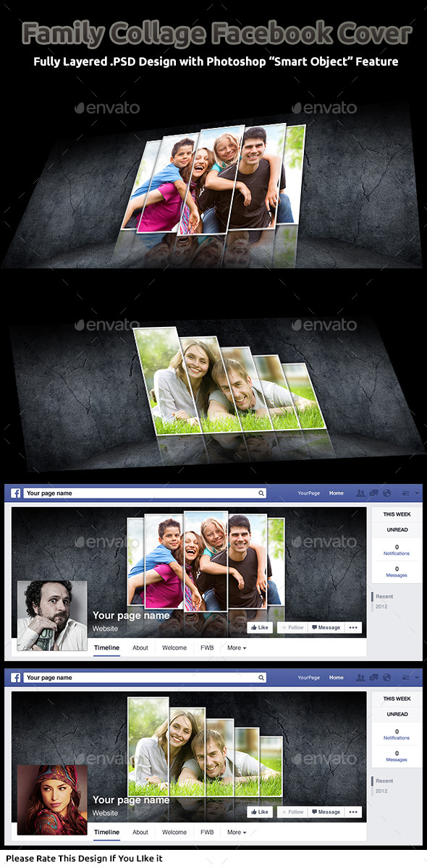Click the couple on grass Facebook cover photo
The image size is (427, 868).
(x=190, y=757)
